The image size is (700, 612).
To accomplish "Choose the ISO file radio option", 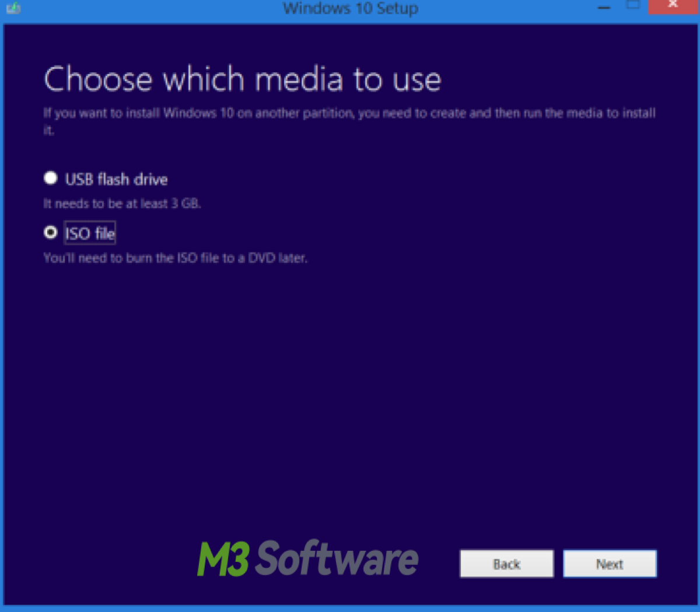I will point(51,233).
